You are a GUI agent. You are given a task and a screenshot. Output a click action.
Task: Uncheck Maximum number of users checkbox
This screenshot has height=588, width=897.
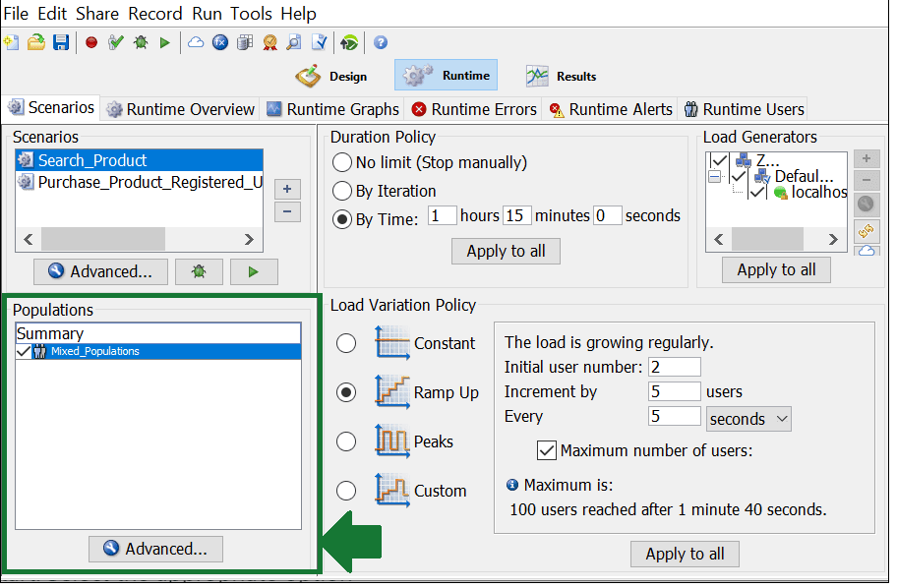(546, 450)
